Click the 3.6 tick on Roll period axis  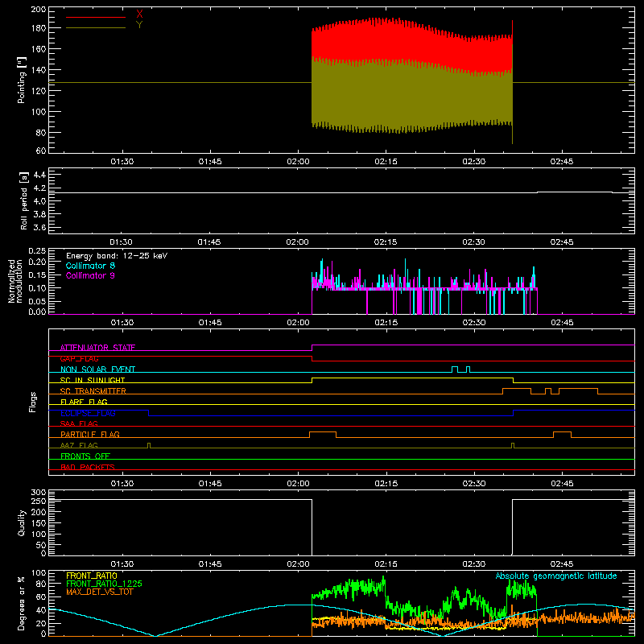[x=39, y=228]
